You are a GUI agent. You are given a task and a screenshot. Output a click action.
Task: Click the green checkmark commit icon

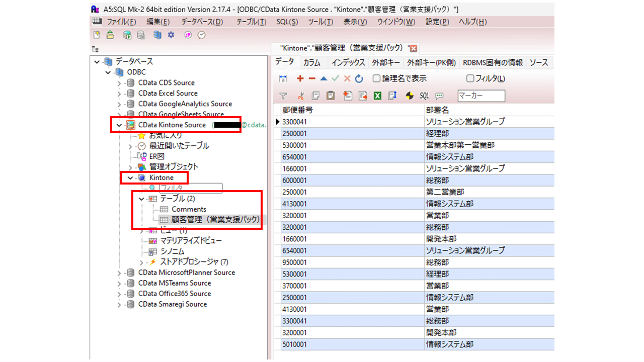point(336,78)
